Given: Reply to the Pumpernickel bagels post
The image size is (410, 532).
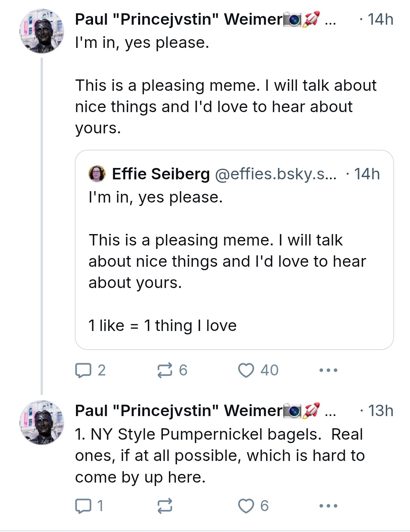Looking at the screenshot, I should [x=89, y=506].
